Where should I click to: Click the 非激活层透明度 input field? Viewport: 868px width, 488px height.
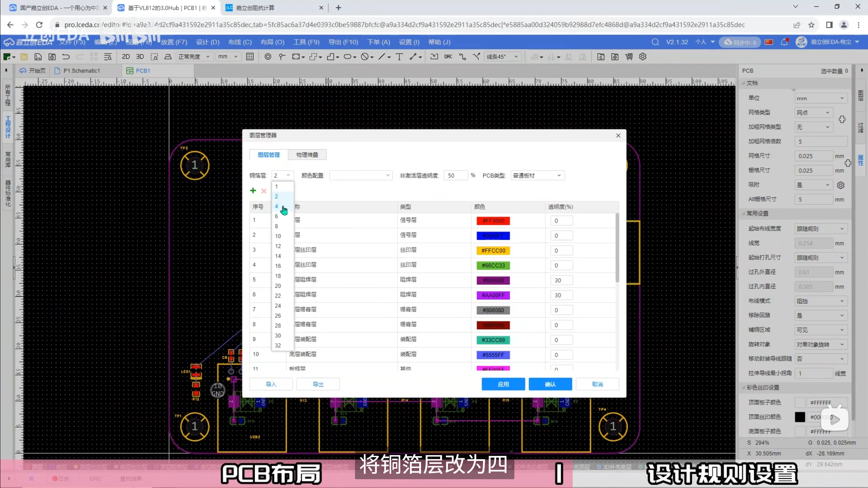(x=455, y=176)
